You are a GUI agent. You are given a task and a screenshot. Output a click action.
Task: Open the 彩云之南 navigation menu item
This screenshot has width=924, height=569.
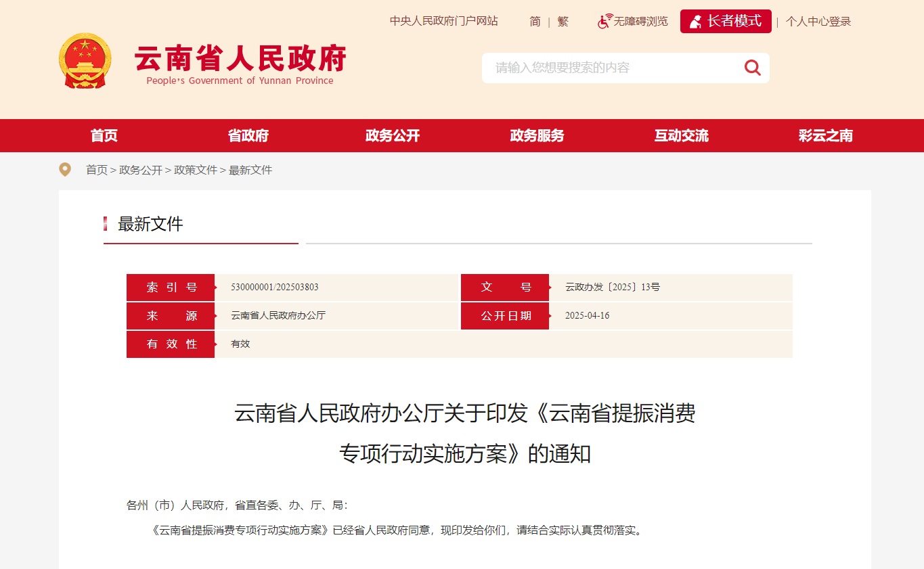826,136
